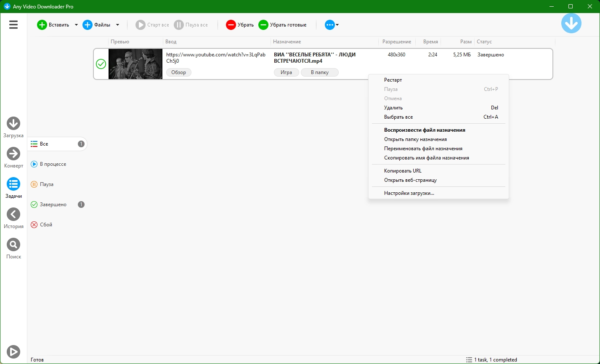Click the green completed checkmark on task
Viewport: 600px width, 364px height.
[x=101, y=64]
